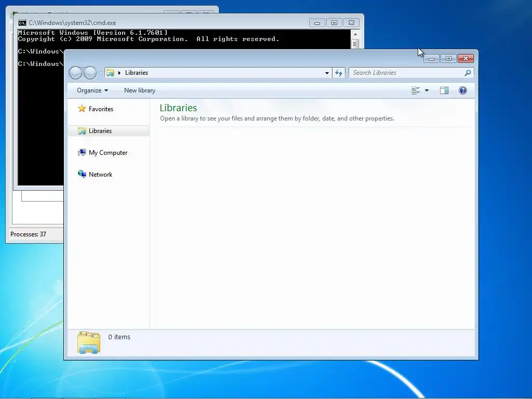This screenshot has width=532, height=399.
Task: Click the Back navigation arrow in Explorer
Action: (x=75, y=73)
